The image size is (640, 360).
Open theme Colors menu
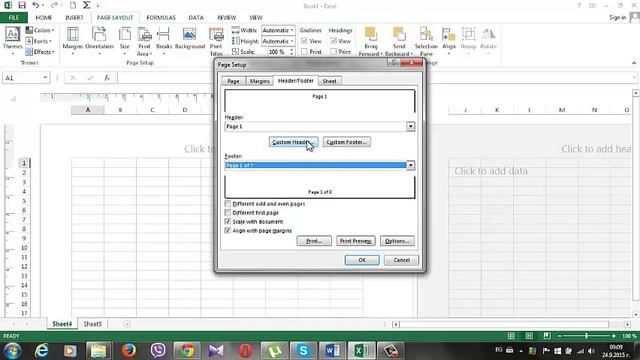[40, 30]
